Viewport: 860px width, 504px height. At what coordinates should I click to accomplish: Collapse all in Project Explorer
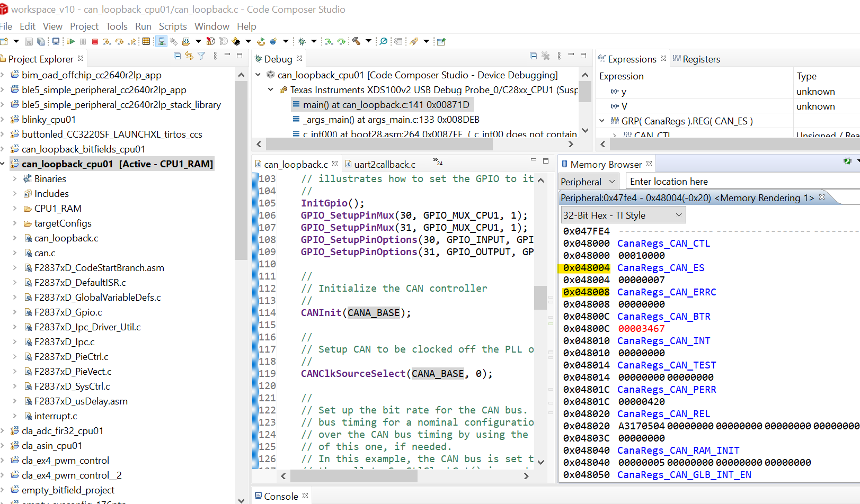pos(178,56)
